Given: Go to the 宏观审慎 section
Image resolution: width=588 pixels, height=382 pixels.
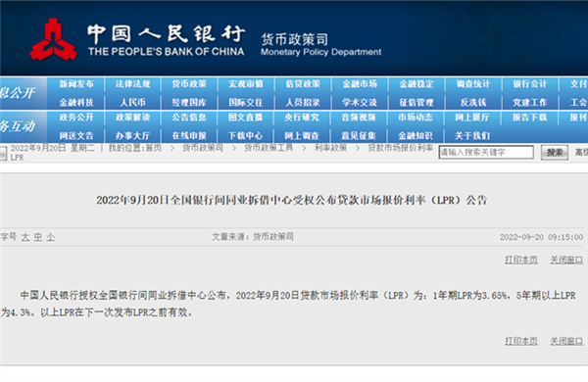Looking at the screenshot, I should point(246,84).
